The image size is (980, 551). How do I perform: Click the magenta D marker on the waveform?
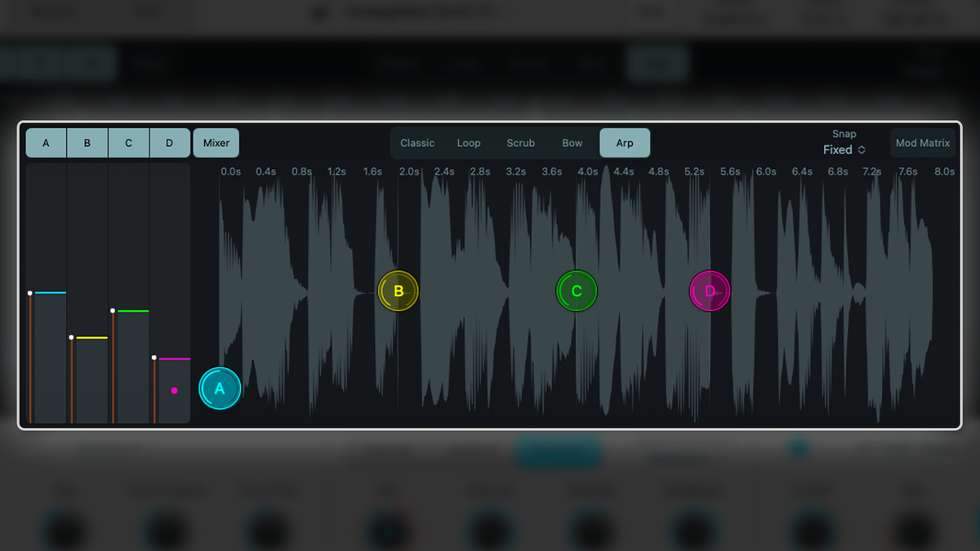coord(709,291)
